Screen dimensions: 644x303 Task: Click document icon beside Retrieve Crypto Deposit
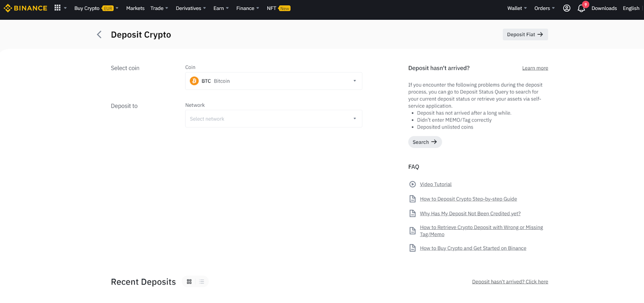(413, 231)
